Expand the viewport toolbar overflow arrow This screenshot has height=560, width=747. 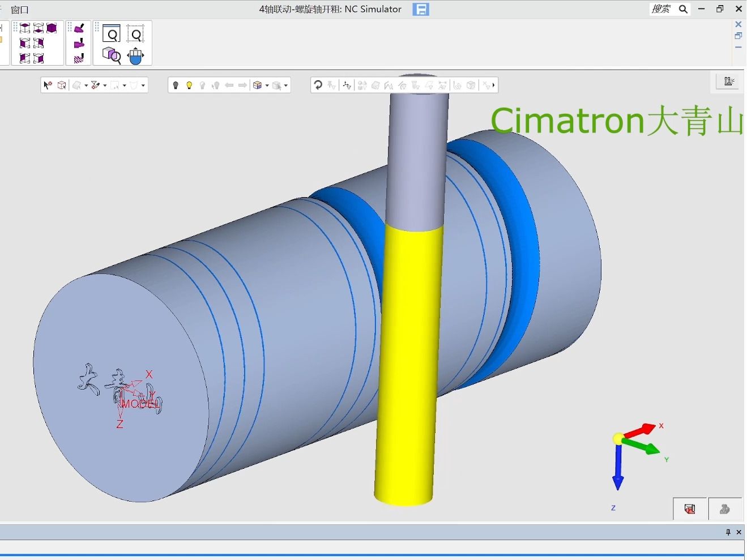pyautogui.click(x=494, y=85)
